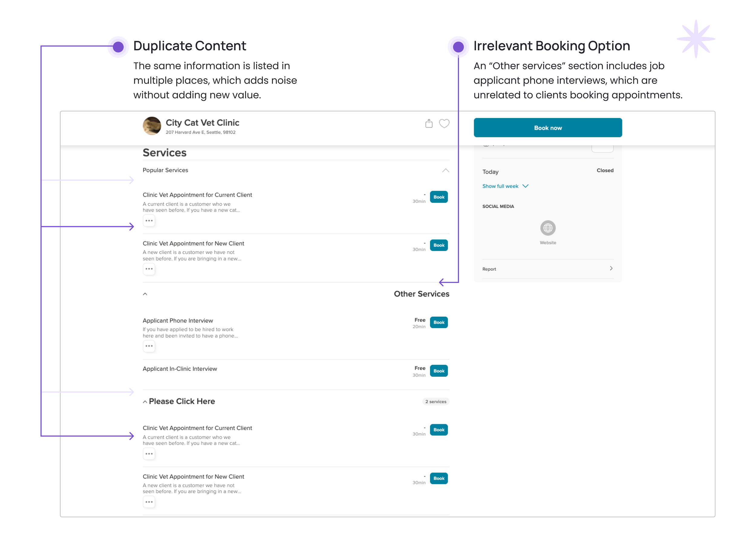Open the ellipsis under New Client in Please Click Here
The image size is (756, 553).
pos(149,502)
